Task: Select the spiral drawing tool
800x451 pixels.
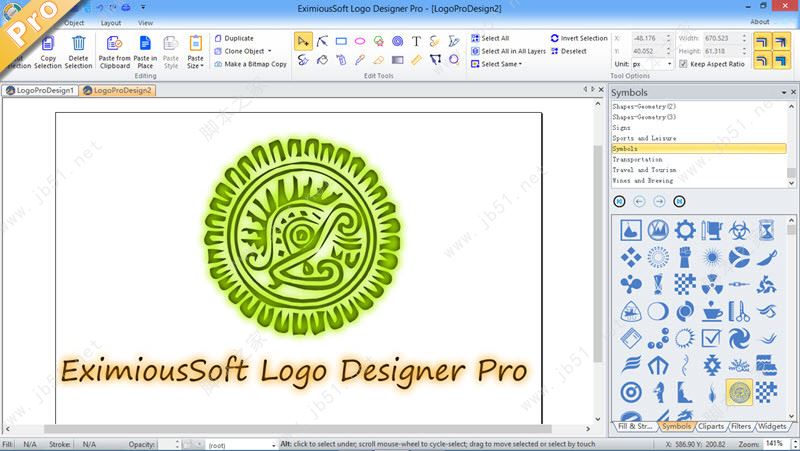Action: coord(397,42)
